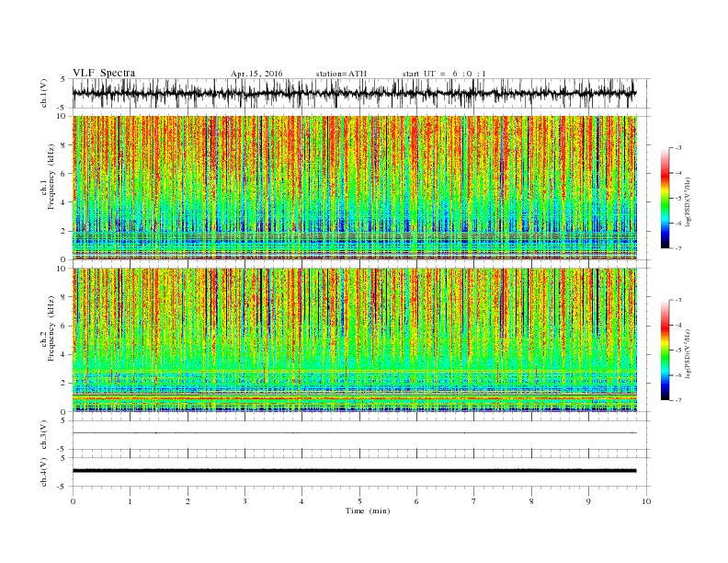Click the 'ch.1(V)' waveform axis label
Viewport: 728px width, 563px height.
pyautogui.click(x=44, y=93)
